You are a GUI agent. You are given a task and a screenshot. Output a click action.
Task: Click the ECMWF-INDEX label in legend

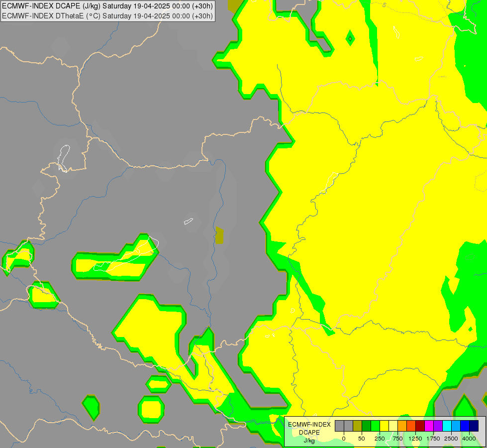point(309,425)
